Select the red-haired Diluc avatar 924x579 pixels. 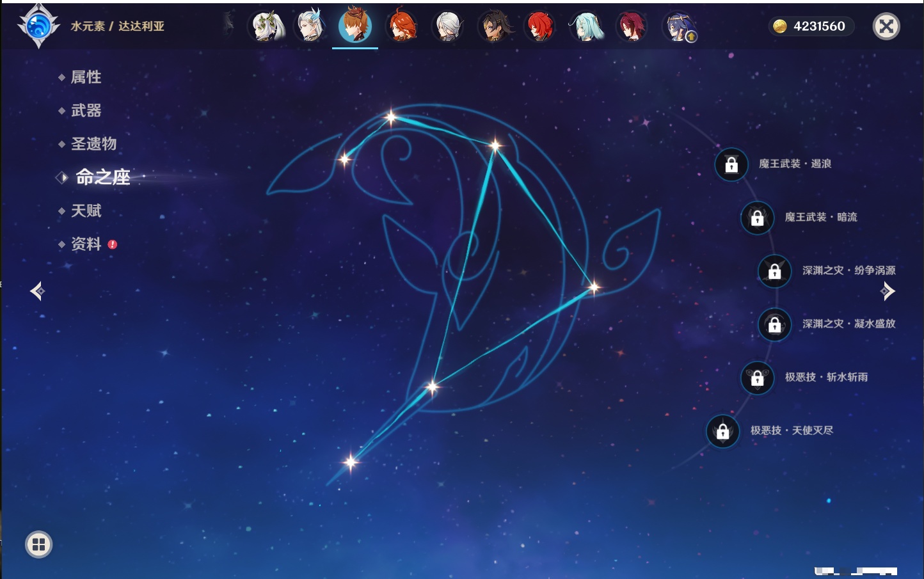click(x=539, y=26)
